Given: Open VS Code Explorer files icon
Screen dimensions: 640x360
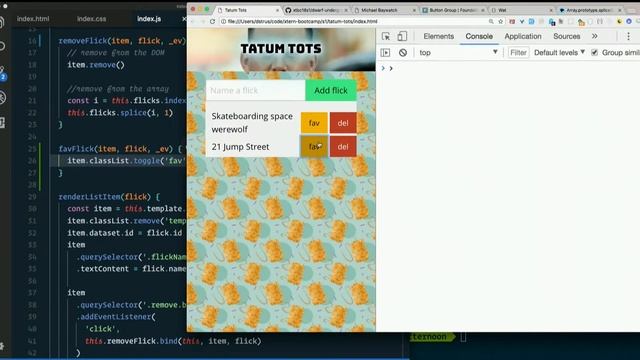Looking at the screenshot, I should [x=2, y=23].
